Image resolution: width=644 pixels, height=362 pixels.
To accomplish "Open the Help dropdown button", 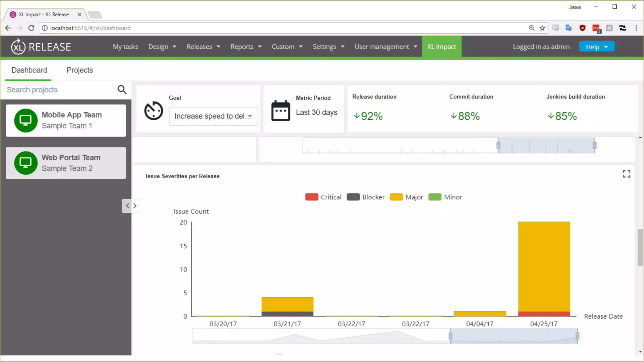I will (597, 47).
